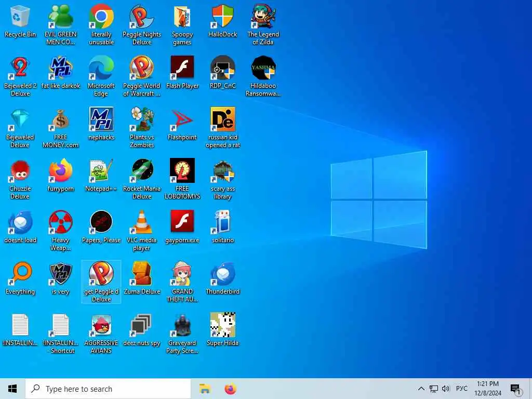Open the Windows Start menu
Viewport: 532px width, 399px height.
[x=12, y=389]
